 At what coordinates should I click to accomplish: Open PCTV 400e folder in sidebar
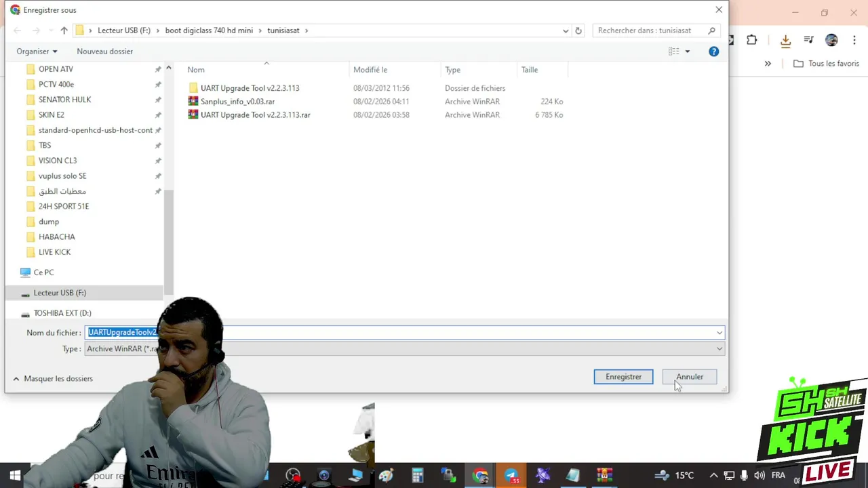(56, 85)
